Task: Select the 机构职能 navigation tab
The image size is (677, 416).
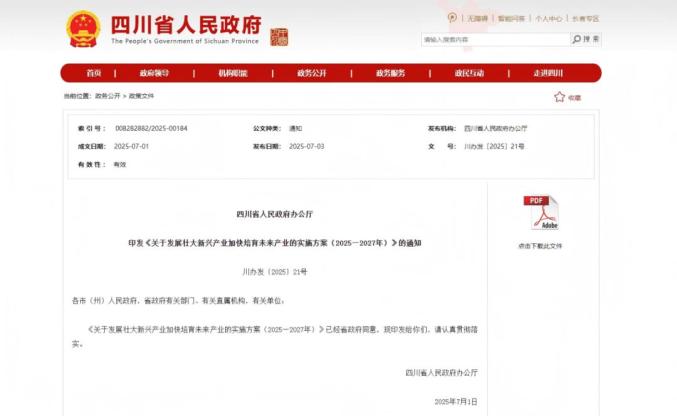Action: pos(232,73)
